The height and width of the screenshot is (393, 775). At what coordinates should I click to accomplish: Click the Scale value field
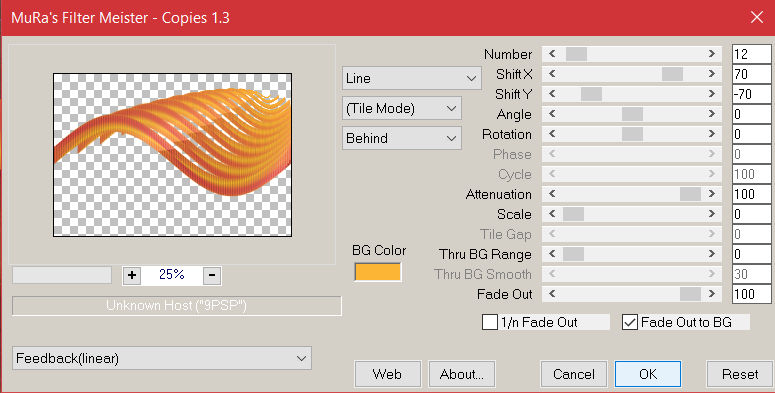click(x=751, y=214)
